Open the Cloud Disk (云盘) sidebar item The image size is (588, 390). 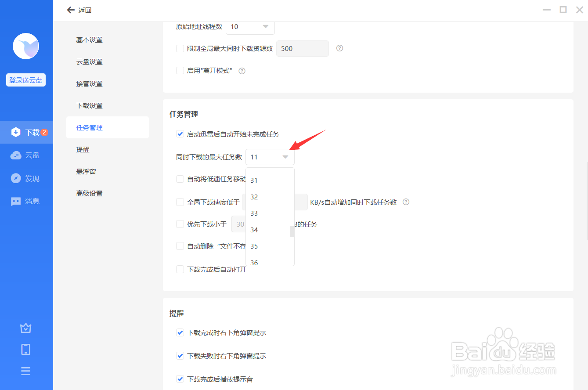(x=26, y=155)
